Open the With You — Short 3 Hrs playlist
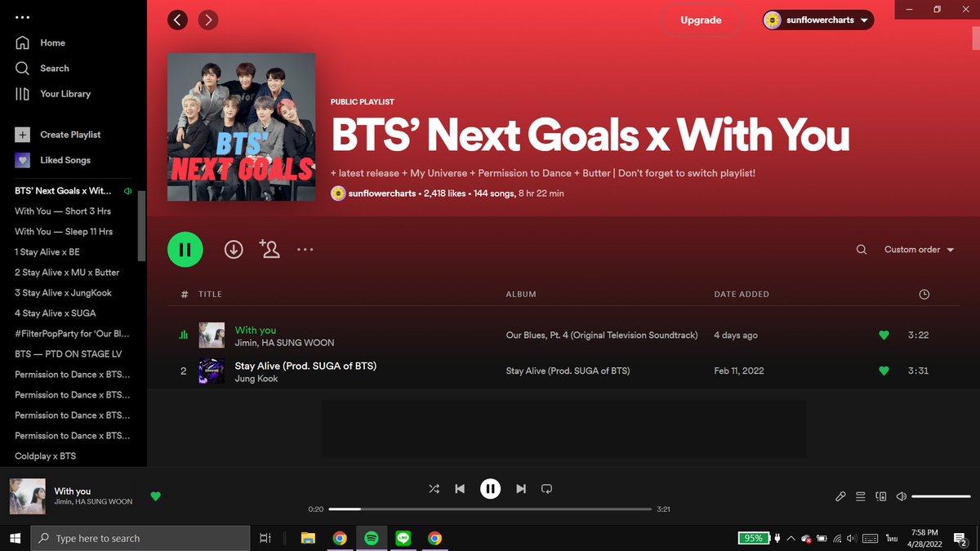The image size is (980, 551). coord(63,211)
